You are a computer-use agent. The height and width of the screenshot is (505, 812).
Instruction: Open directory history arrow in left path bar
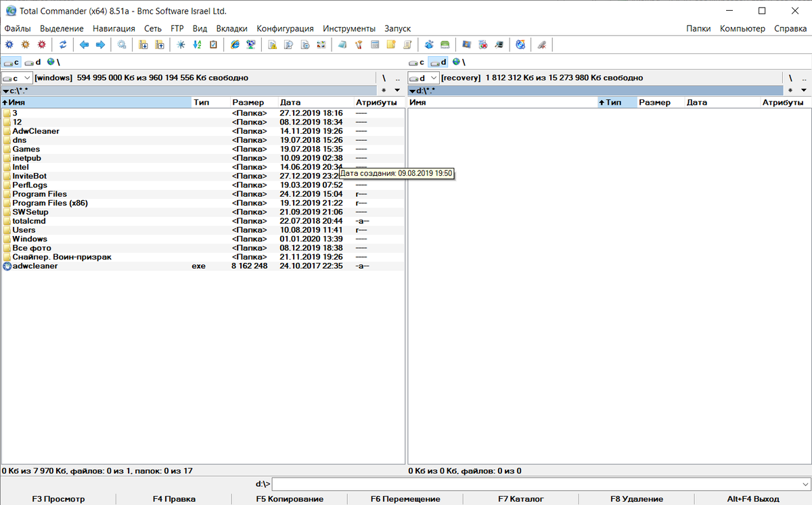(x=397, y=91)
